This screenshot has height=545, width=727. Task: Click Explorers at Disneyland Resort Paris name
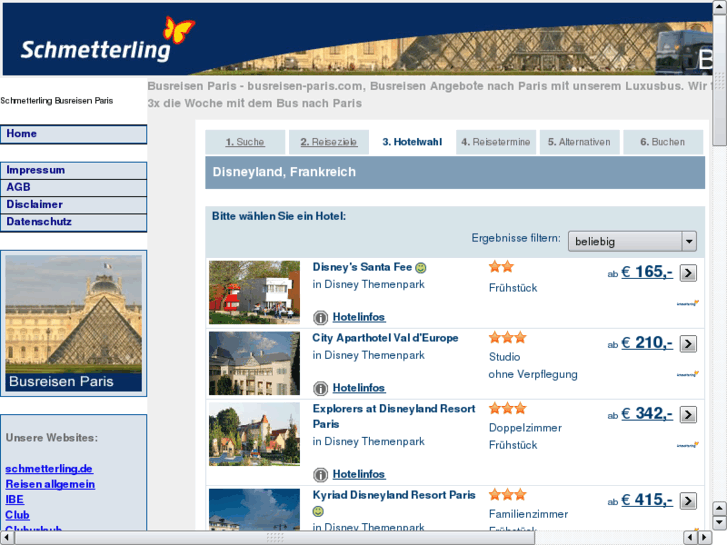pyautogui.click(x=394, y=417)
